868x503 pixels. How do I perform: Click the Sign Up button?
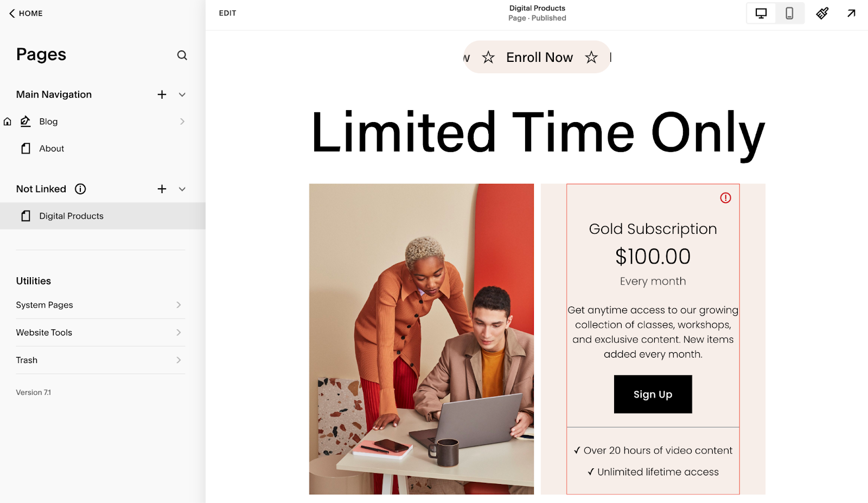[x=653, y=394]
